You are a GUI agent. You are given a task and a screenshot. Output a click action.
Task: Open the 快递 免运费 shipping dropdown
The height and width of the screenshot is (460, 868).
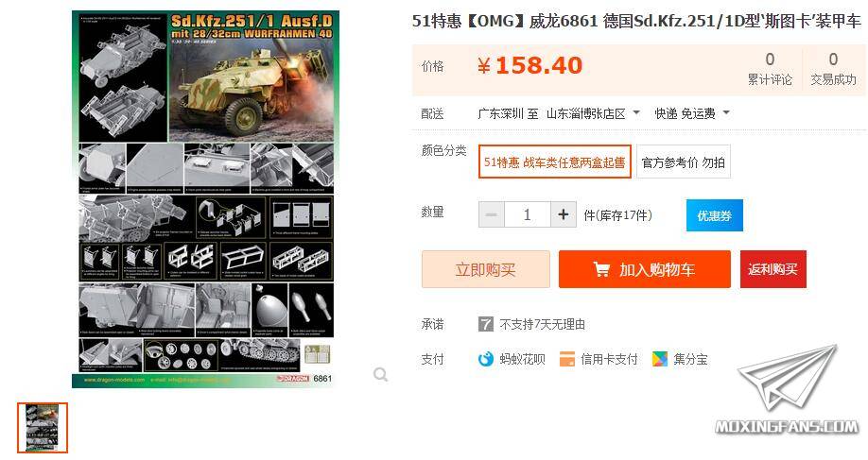[x=692, y=113]
